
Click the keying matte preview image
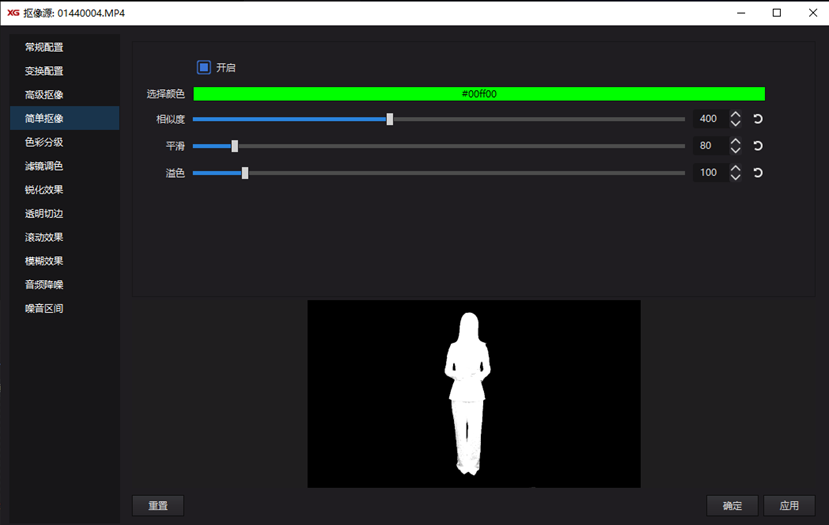pos(474,394)
